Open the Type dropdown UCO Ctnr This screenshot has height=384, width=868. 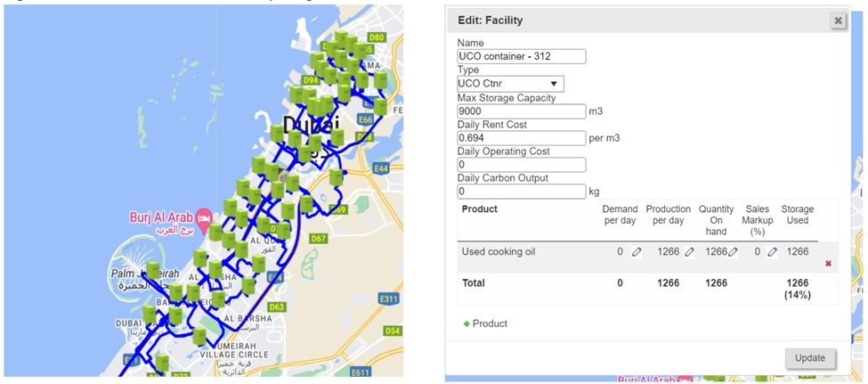[510, 84]
